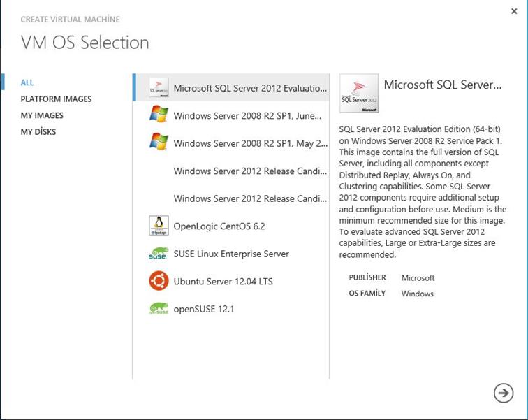Select the second Windows Server 2012 Release Candidate
The height and width of the screenshot is (420, 528).
(232, 198)
